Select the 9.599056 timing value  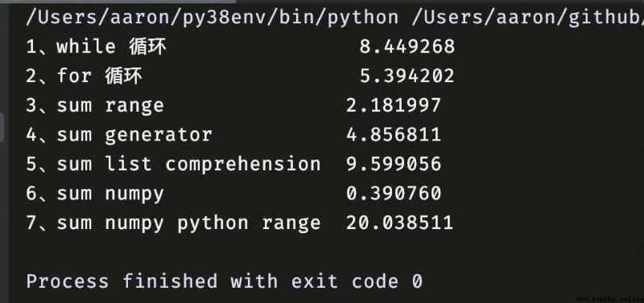[x=394, y=165]
